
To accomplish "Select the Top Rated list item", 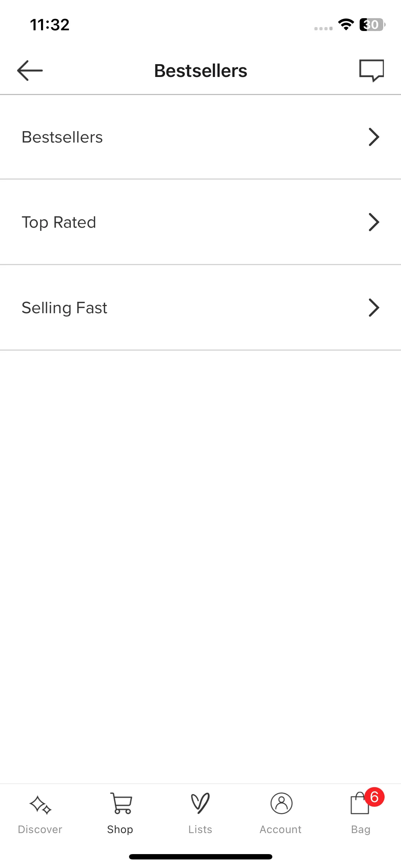I will 200,222.
